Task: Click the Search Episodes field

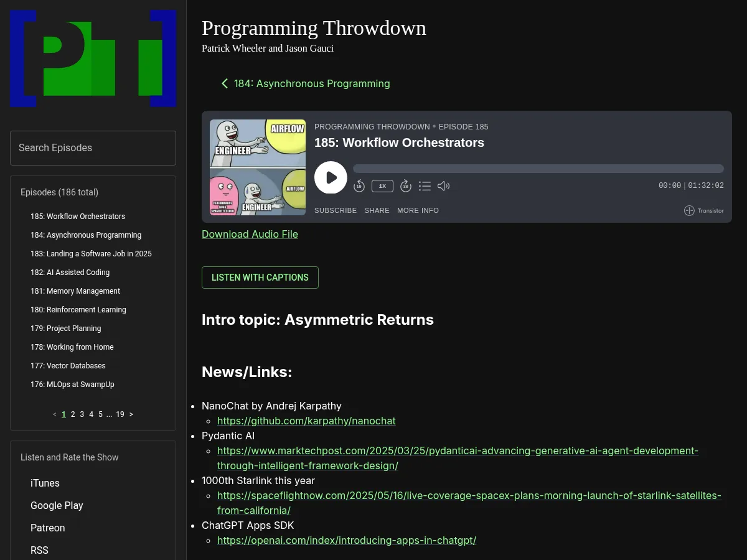Action: point(93,147)
